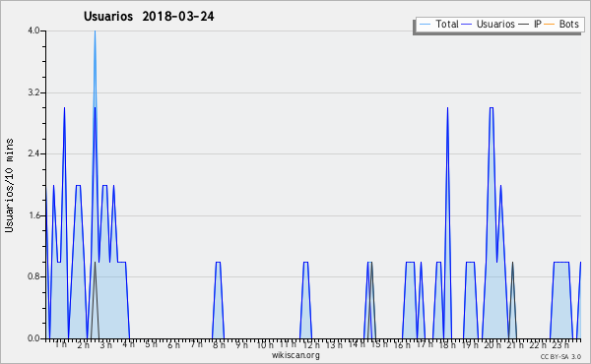591x364 pixels.
Task: Click the 1.6 y-axis value label
Action: tap(33, 215)
